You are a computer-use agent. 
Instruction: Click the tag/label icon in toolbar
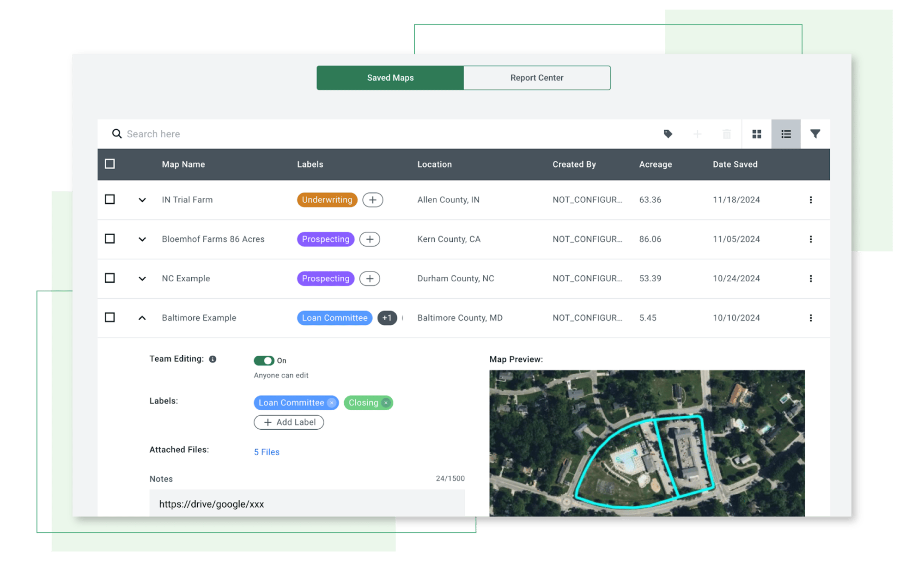[x=667, y=134]
